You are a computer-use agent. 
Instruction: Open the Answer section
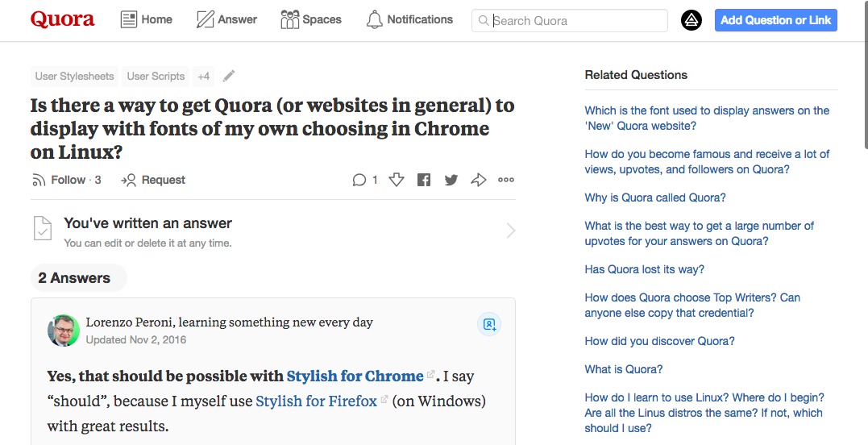coord(227,19)
